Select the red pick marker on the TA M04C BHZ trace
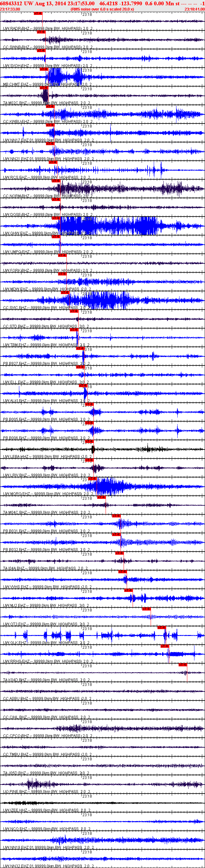 click(101, 498)
